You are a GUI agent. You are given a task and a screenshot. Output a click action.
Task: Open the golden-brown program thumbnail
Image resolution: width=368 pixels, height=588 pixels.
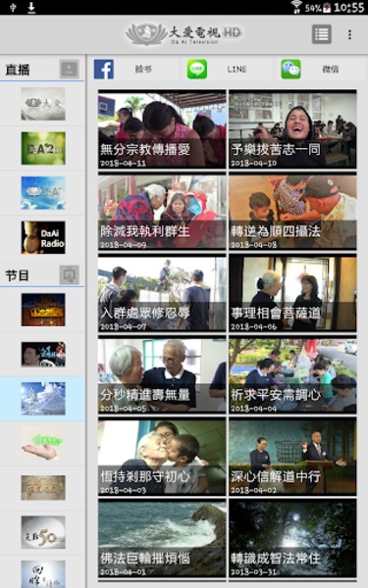43,487
